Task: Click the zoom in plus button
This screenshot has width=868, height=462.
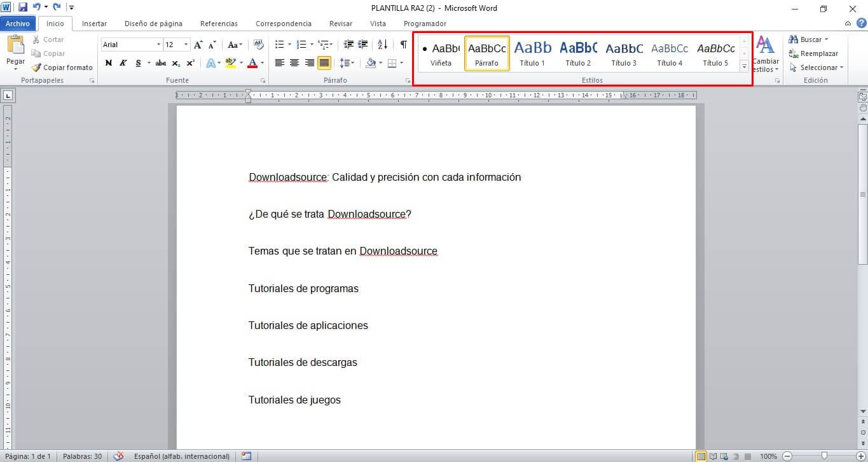Action: click(x=861, y=456)
